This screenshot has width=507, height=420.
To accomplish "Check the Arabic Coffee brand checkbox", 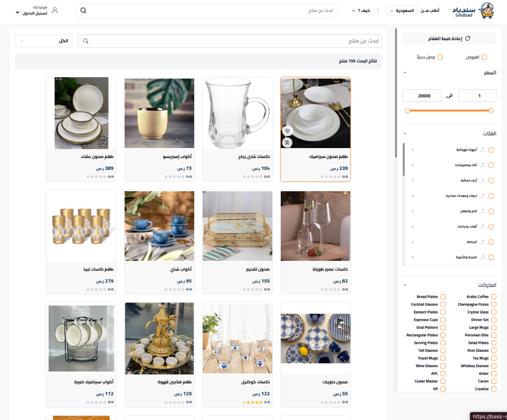I will pyautogui.click(x=494, y=297).
